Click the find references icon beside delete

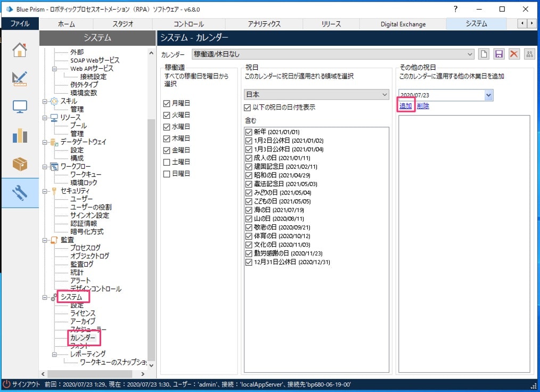coord(529,54)
